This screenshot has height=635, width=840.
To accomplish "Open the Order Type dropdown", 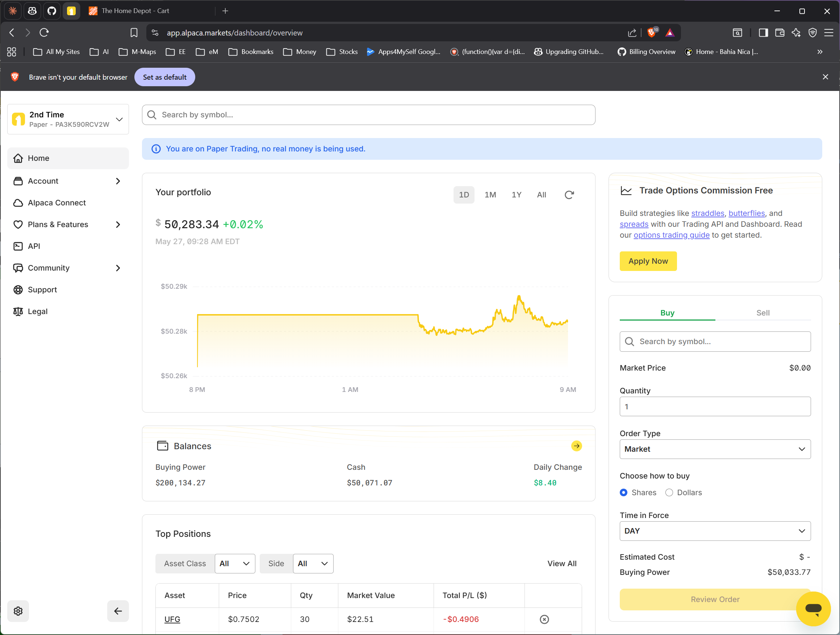I will click(x=715, y=449).
